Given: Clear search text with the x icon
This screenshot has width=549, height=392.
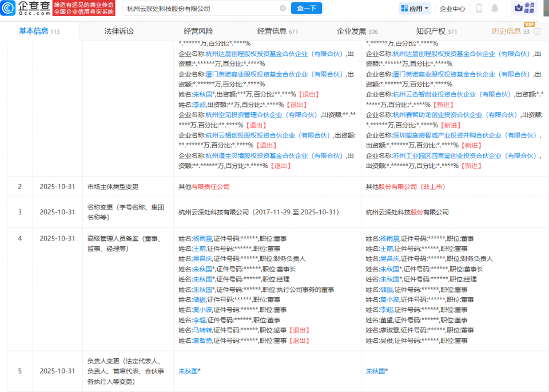Looking at the screenshot, I should tap(281, 8).
